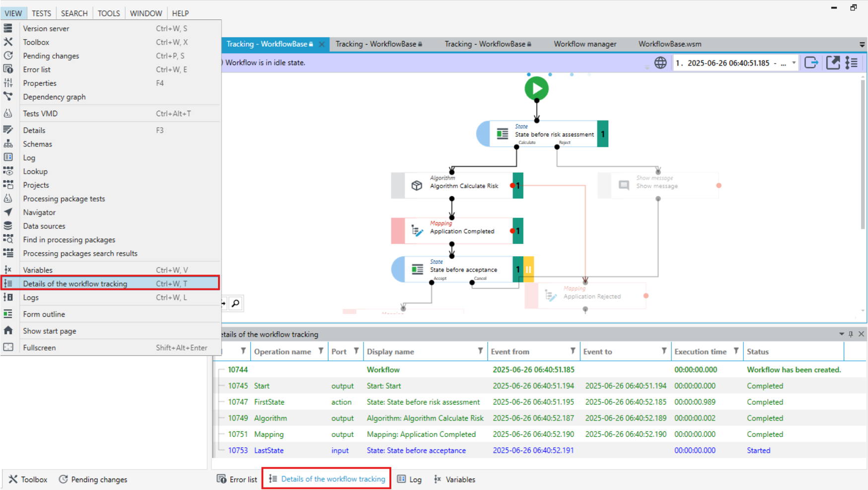
Task: Switch to the WorkflowBase.wsm tab
Action: tap(670, 44)
